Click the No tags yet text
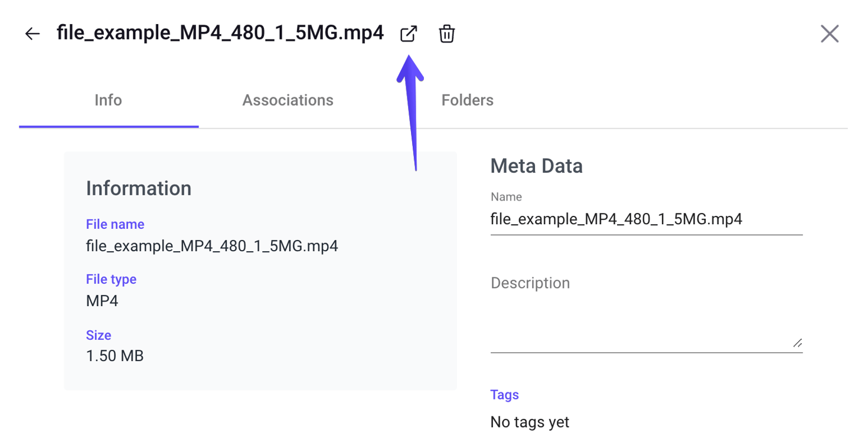 (x=530, y=422)
